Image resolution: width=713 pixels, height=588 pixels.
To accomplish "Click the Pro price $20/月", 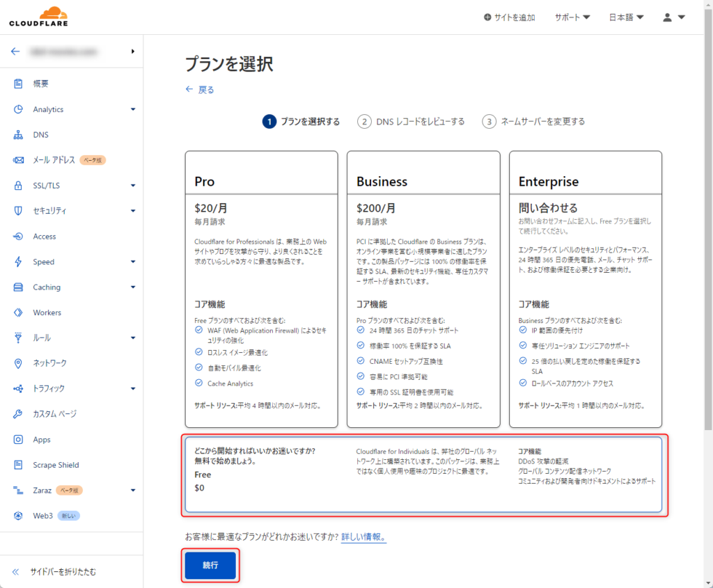I will (211, 208).
